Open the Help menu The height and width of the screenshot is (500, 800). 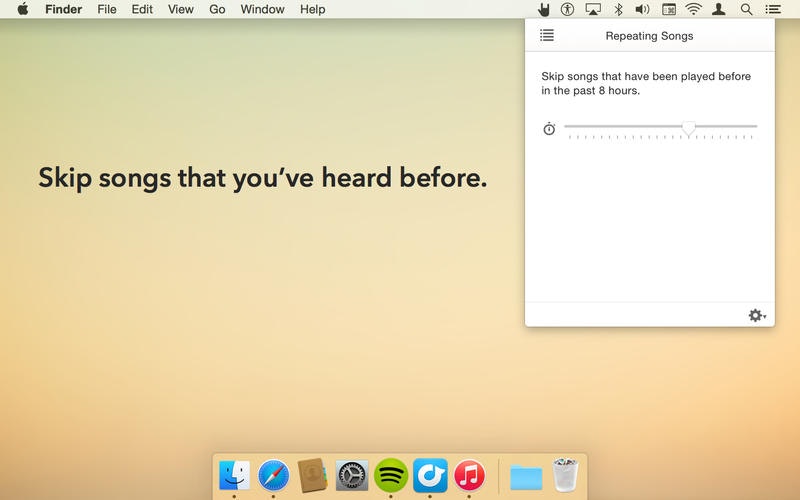[x=312, y=9]
